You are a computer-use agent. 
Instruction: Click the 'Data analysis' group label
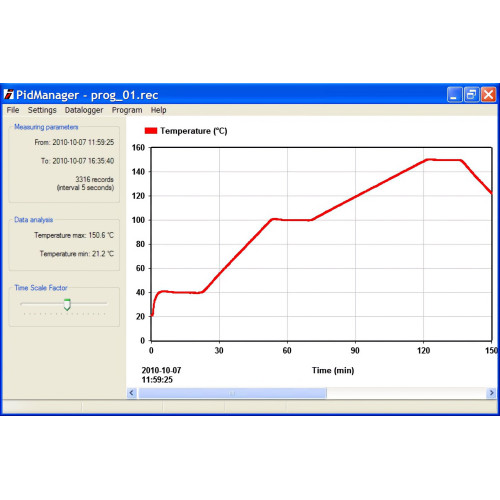(33, 220)
